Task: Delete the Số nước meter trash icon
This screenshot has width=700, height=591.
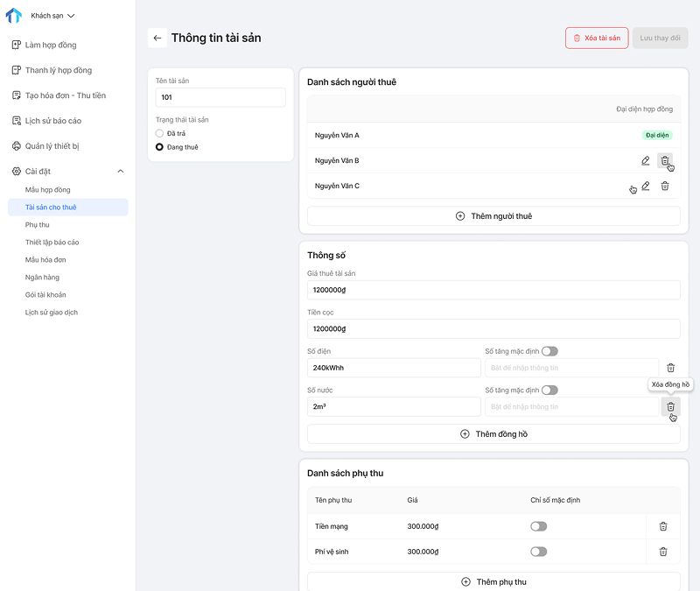Action: (670, 406)
